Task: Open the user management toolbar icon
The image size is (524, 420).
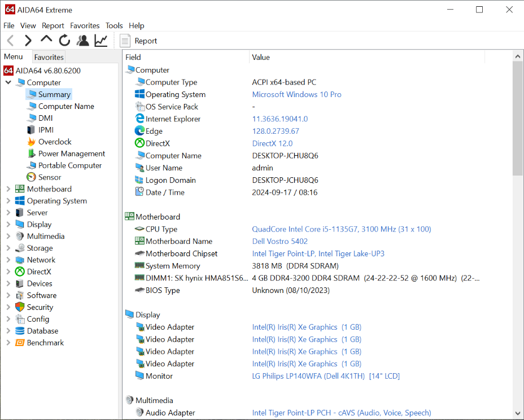Action: [83, 41]
